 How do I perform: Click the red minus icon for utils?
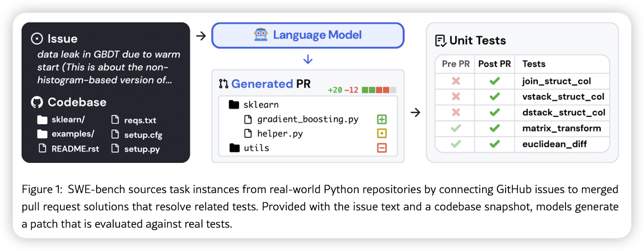pyautogui.click(x=382, y=148)
